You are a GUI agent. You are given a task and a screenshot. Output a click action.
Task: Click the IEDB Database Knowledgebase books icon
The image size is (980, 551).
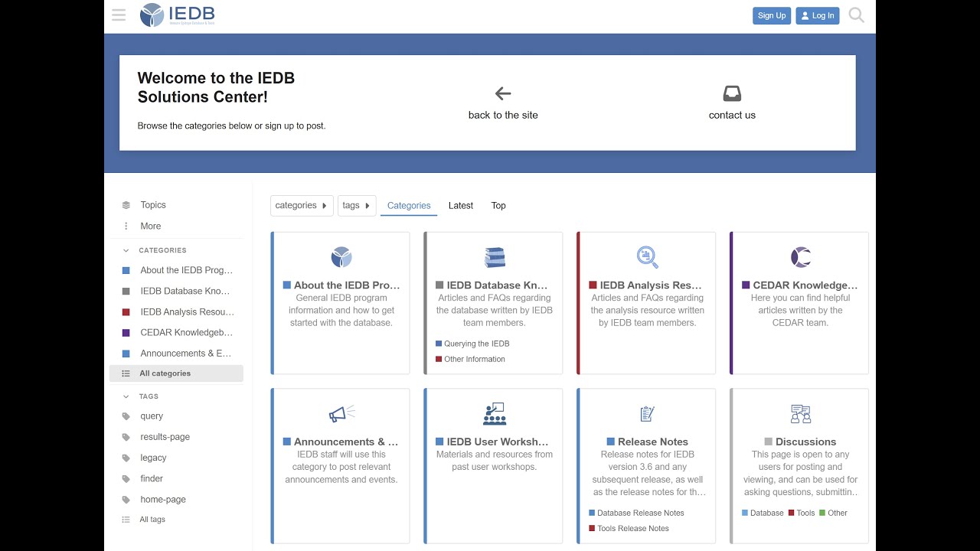click(495, 257)
